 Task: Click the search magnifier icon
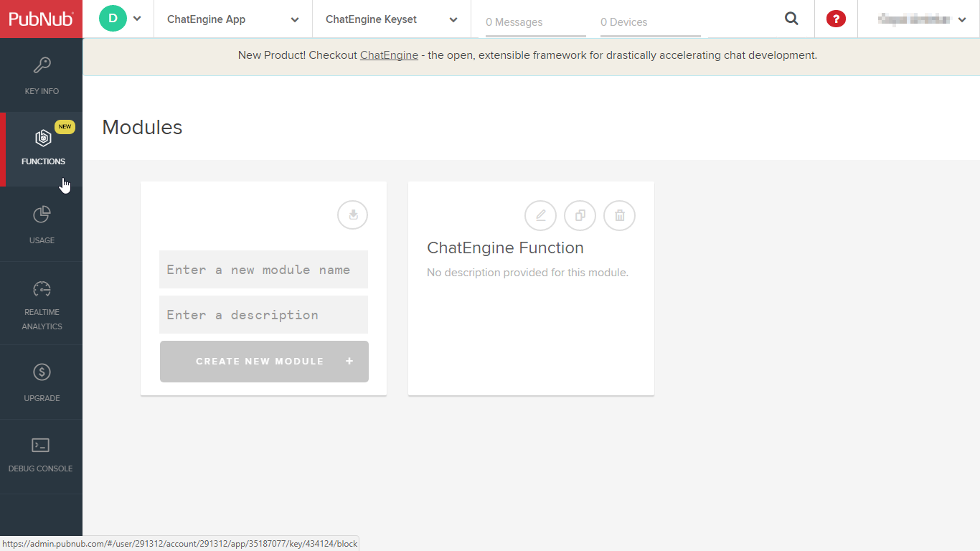791,19
